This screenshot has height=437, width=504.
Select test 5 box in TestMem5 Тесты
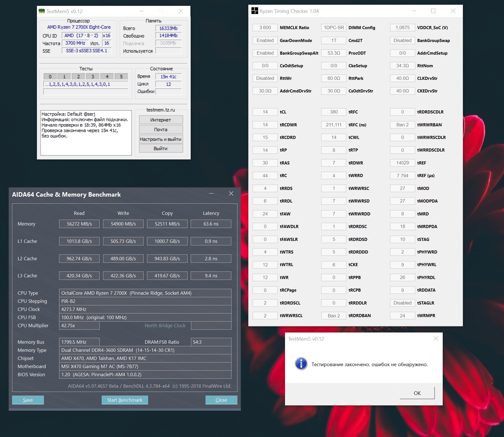pyautogui.click(x=121, y=76)
